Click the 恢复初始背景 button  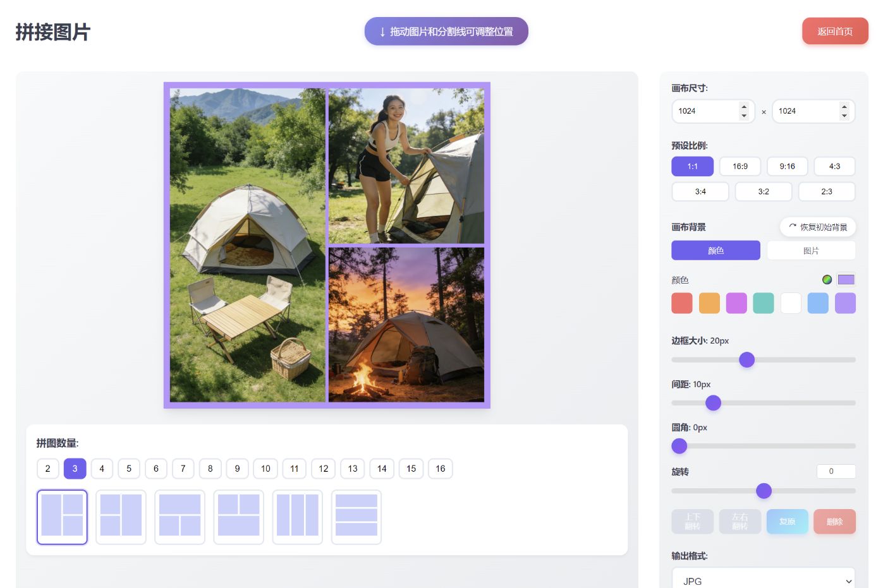point(817,227)
